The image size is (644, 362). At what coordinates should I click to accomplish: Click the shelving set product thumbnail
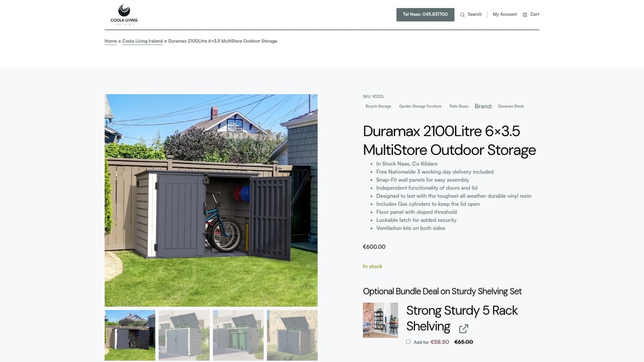point(380,320)
